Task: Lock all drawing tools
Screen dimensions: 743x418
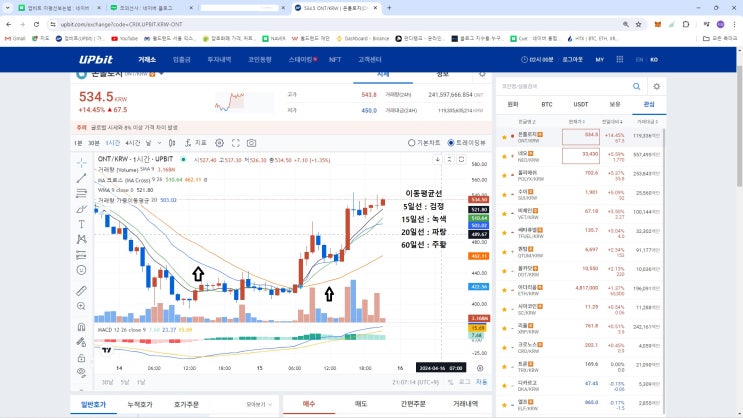Action: (82, 358)
